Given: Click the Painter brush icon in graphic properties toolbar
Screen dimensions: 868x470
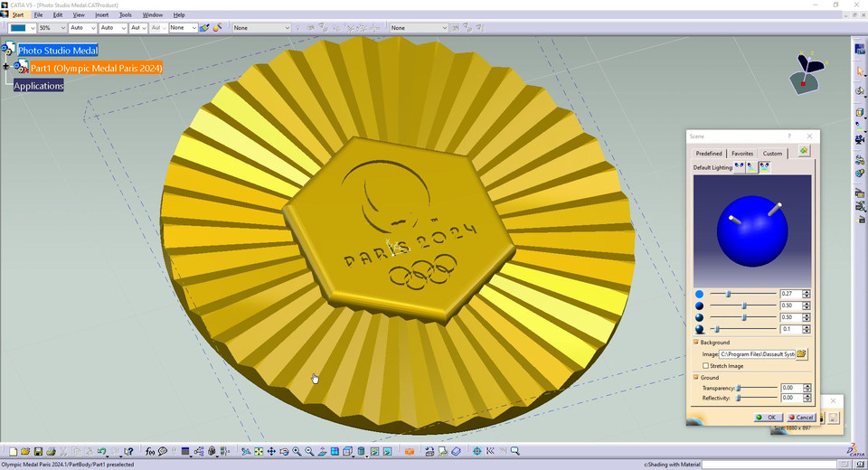Looking at the screenshot, I should pos(204,28).
